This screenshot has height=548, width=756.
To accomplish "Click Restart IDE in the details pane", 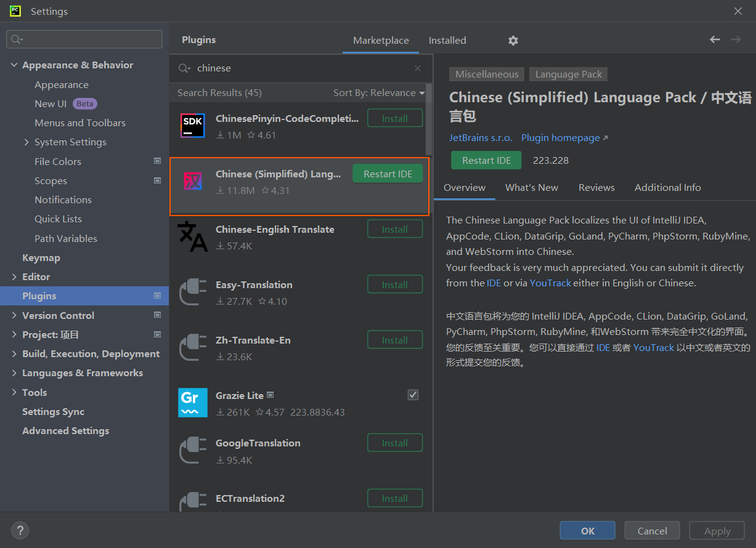I will point(486,160).
